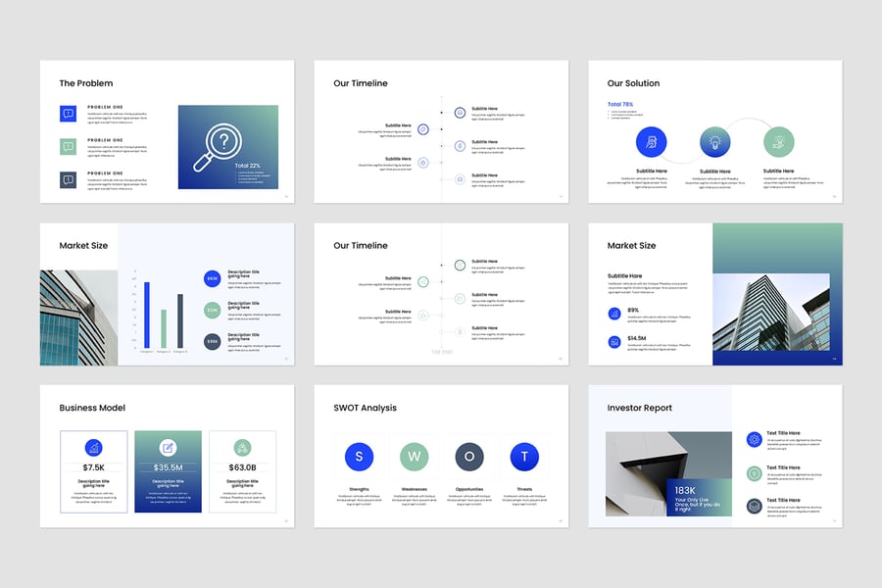
Task: Select the Business Model slide heading
Action: click(92, 408)
